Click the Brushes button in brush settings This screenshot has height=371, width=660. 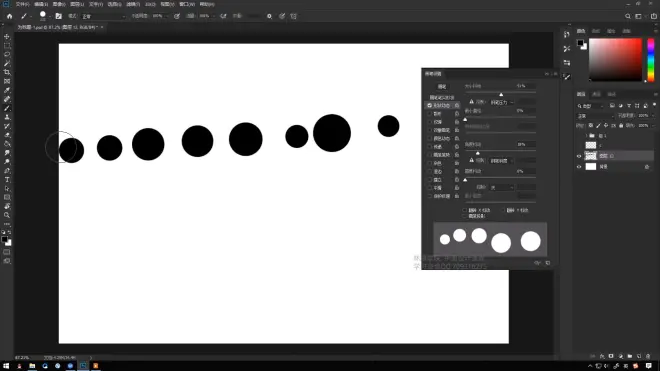pyautogui.click(x=442, y=86)
